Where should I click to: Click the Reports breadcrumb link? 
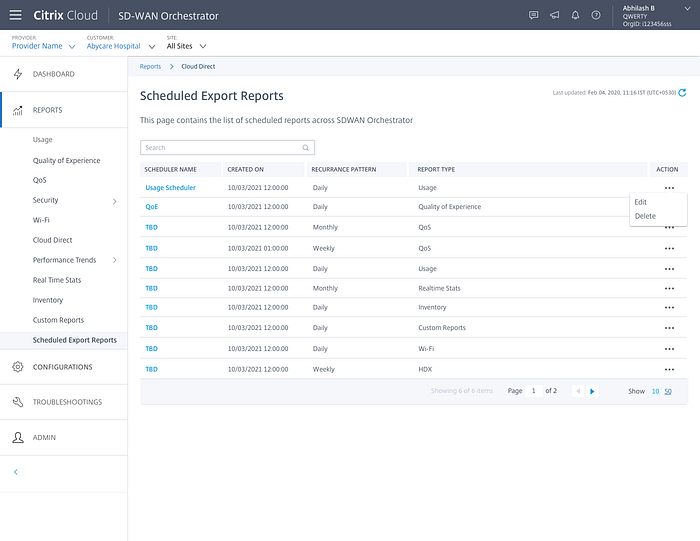150,67
